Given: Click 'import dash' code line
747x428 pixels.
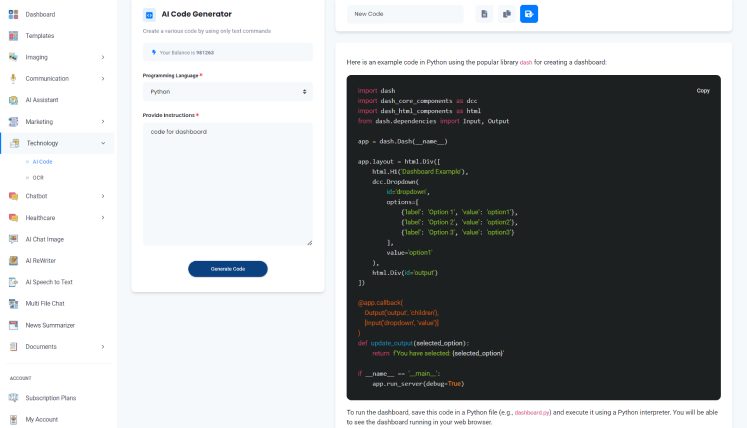Looking at the screenshot, I should point(376,91).
